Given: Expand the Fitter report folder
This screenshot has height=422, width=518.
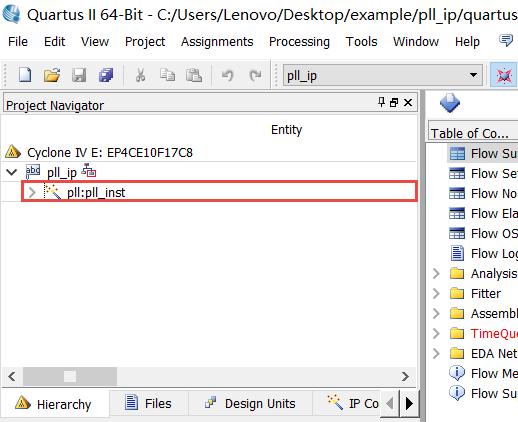Looking at the screenshot, I should click(x=436, y=293).
